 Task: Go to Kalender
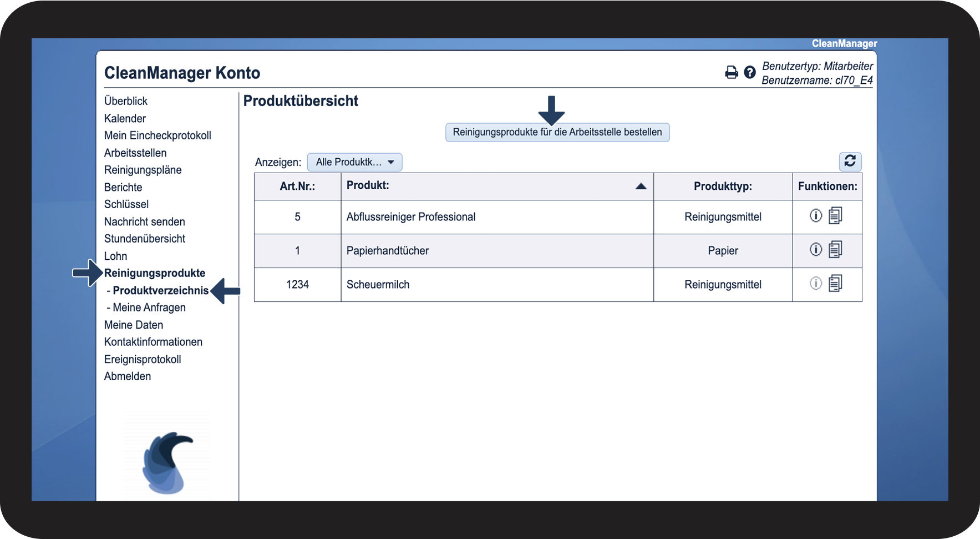point(125,118)
